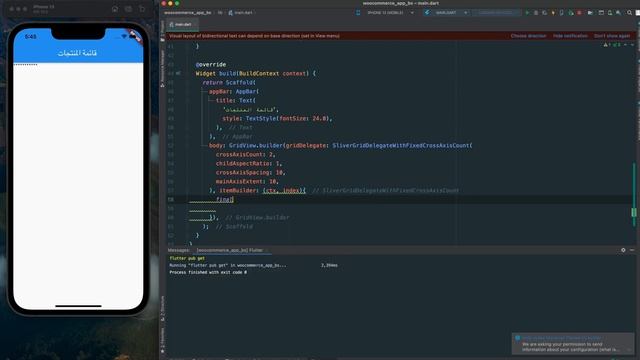This screenshot has width=640, height=360.
Task: Open the Project tool window tab
Action: pyautogui.click(x=162, y=31)
